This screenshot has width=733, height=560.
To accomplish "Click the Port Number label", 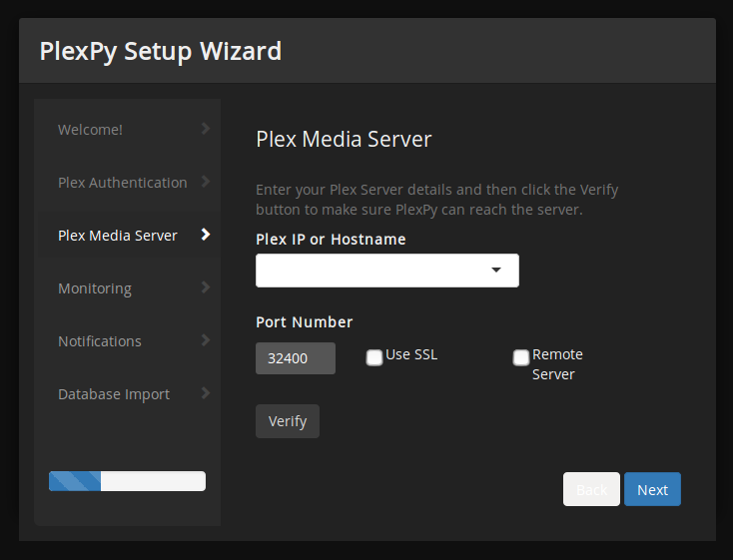I will [305, 322].
